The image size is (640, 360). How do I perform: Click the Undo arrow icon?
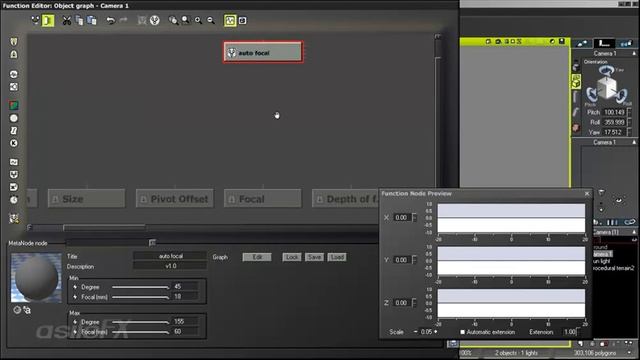(110, 20)
